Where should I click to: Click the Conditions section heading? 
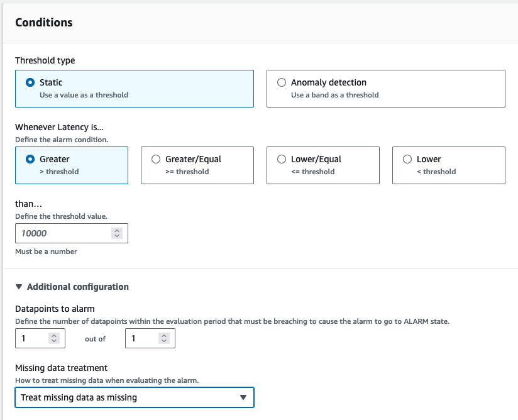coord(44,23)
